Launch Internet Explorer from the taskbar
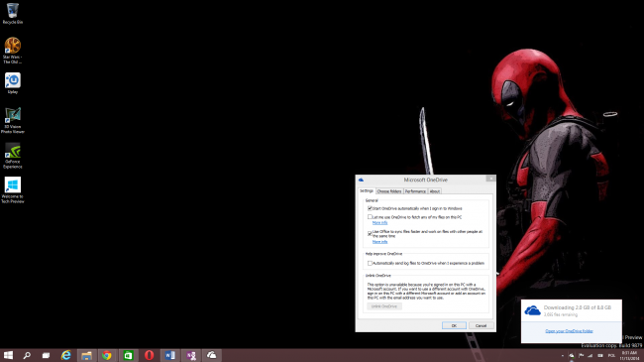The height and width of the screenshot is (362, 644). click(65, 355)
